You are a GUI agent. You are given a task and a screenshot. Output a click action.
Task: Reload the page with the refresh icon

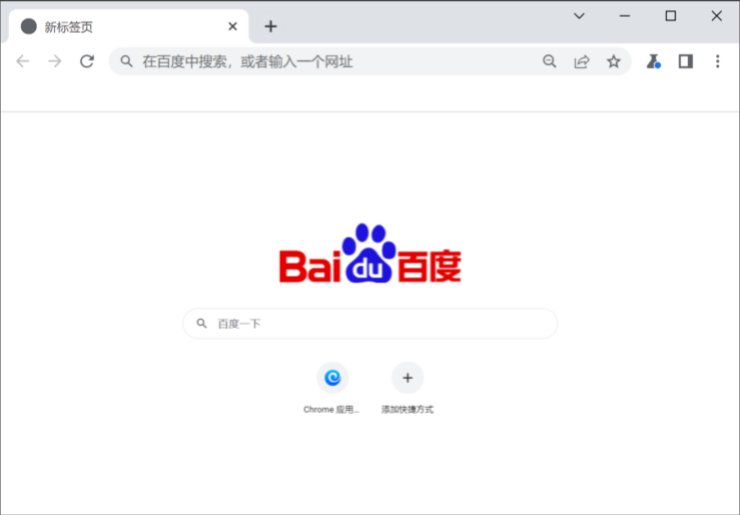(x=87, y=61)
